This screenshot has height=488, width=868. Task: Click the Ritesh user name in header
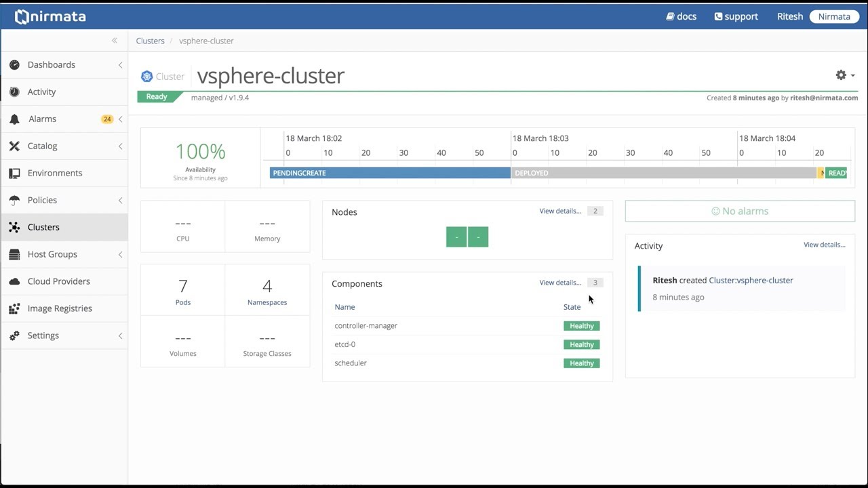coord(790,16)
